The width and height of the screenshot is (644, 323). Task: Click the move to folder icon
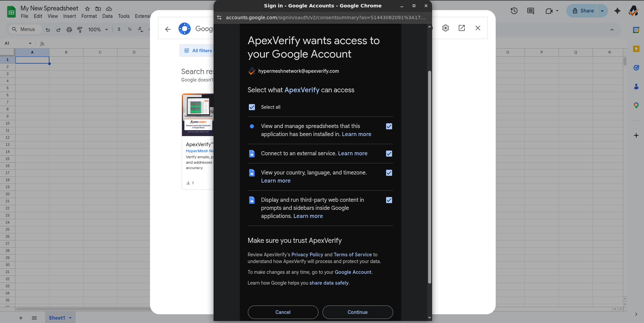pyautogui.click(x=98, y=9)
